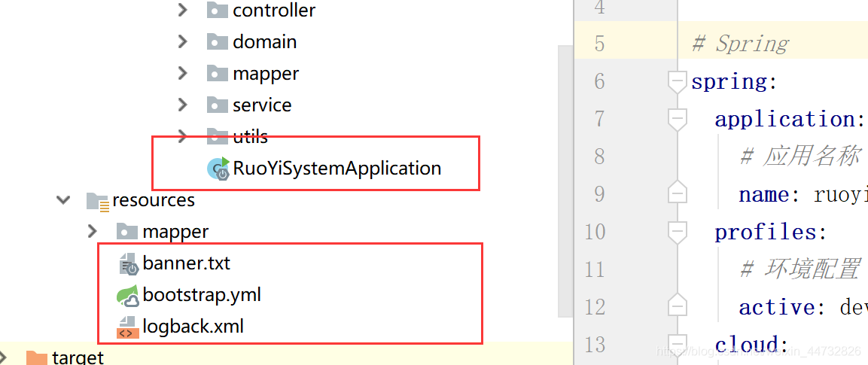Open RuoYiSystemApplication class
The height and width of the screenshot is (365, 868).
[x=337, y=168]
